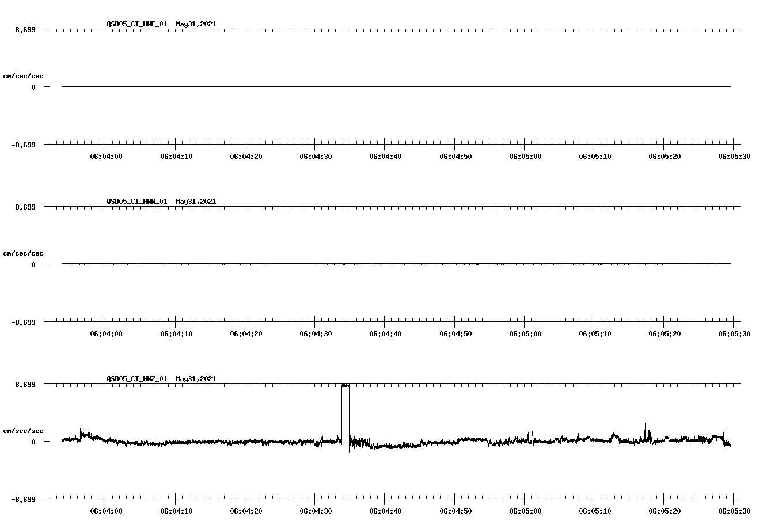Click the 06:05:30 label under HNE plot

click(x=734, y=157)
